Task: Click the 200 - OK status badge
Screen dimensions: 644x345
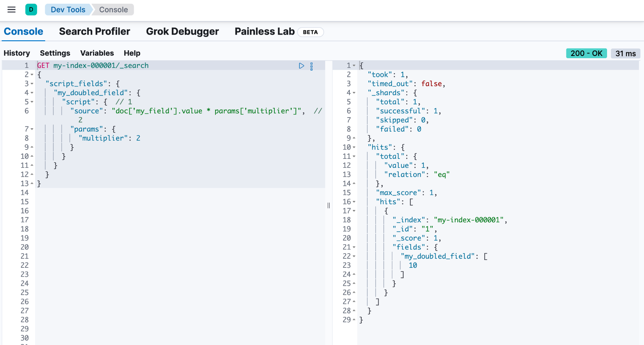Action: pyautogui.click(x=586, y=53)
